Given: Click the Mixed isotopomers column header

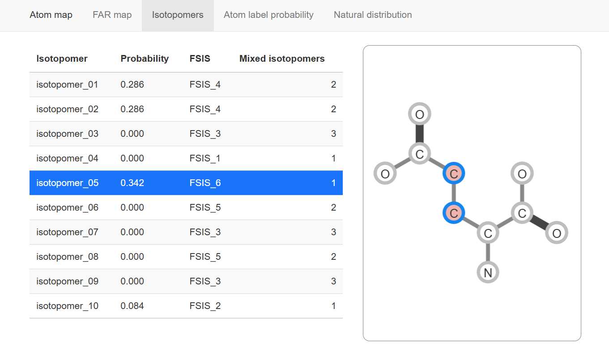Looking at the screenshot, I should pos(282,59).
